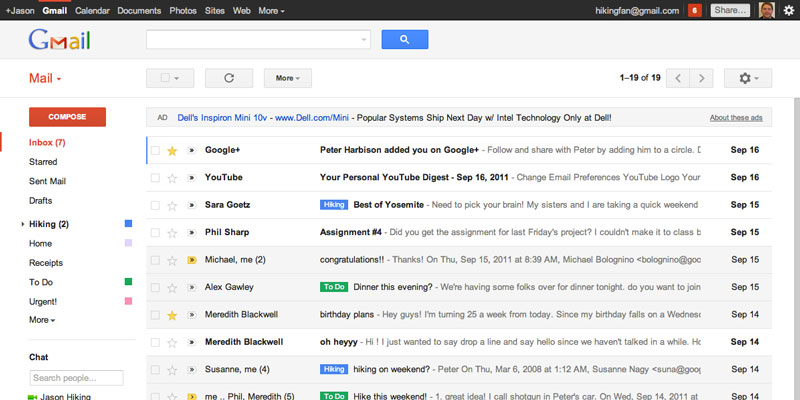
Task: Open the gear options in the top black bar
Action: (x=789, y=10)
